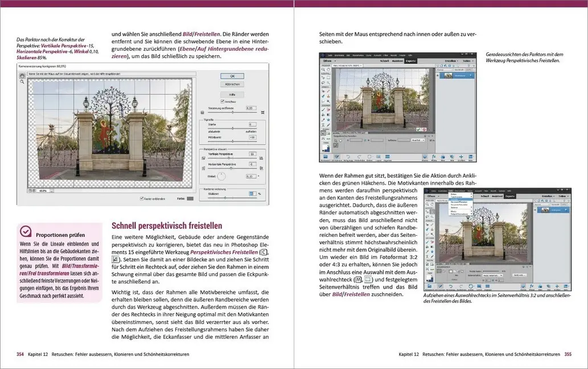Screen dimensions: 588x369
Task: Click Drehen icon in Bild menu screenshot taskbar
Action: 470,287
